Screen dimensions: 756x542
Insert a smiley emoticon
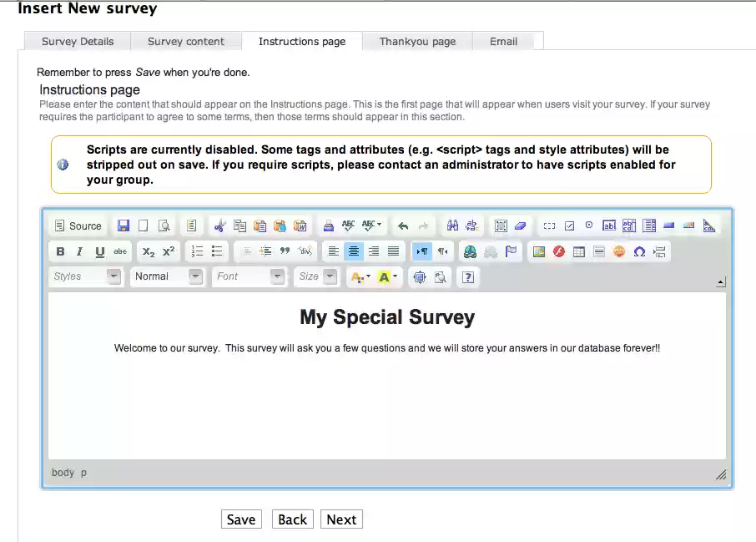619,251
